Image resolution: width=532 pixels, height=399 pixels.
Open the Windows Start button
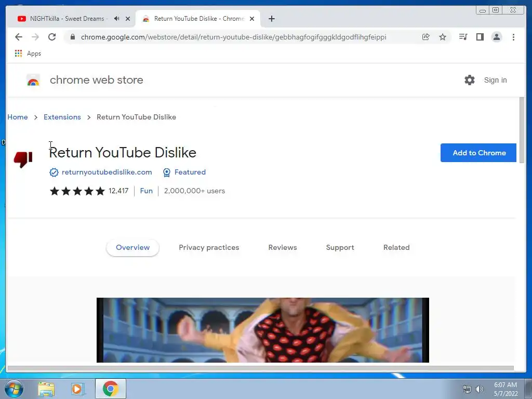[x=14, y=389]
